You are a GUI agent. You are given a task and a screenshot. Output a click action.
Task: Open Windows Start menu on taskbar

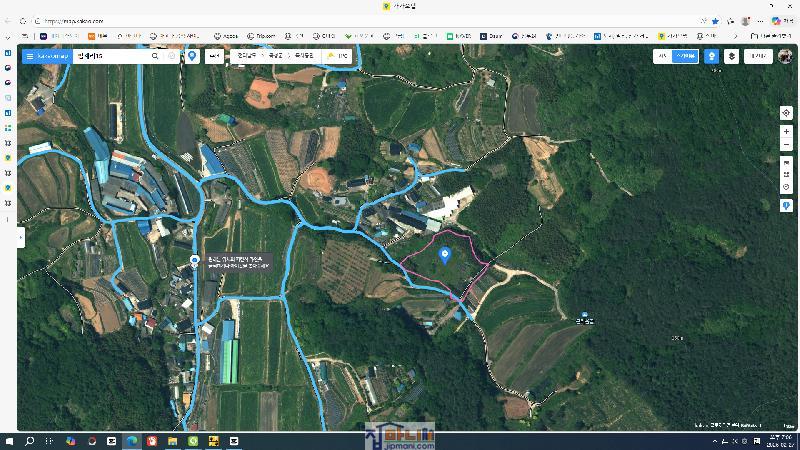point(9,440)
